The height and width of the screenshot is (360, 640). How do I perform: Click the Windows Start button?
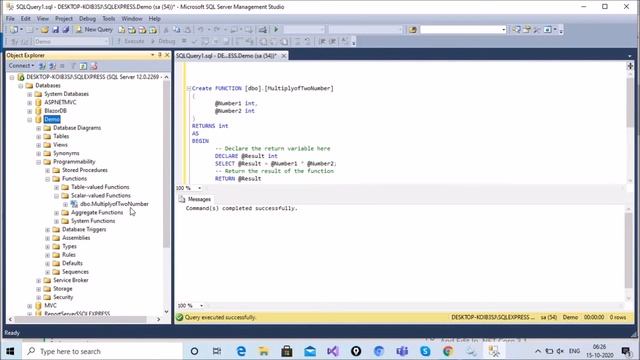[x=10, y=351]
